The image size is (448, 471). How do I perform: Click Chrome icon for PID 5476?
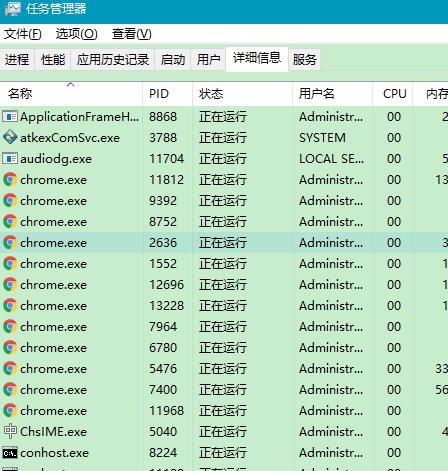[10, 369]
